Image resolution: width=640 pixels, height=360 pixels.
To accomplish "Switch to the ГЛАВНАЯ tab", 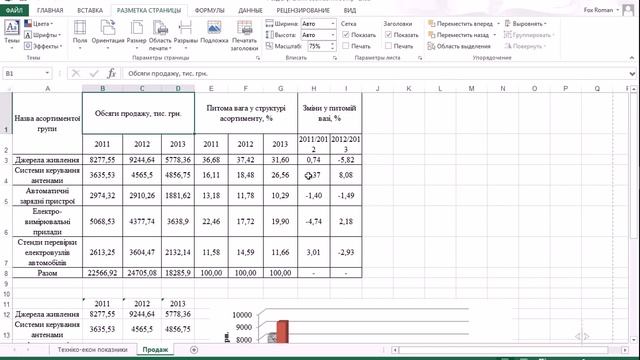I will (x=50, y=10).
